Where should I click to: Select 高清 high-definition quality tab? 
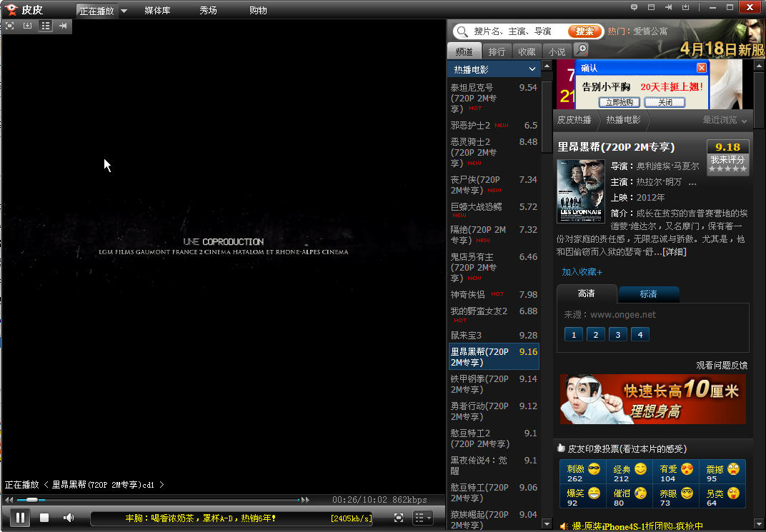click(586, 293)
